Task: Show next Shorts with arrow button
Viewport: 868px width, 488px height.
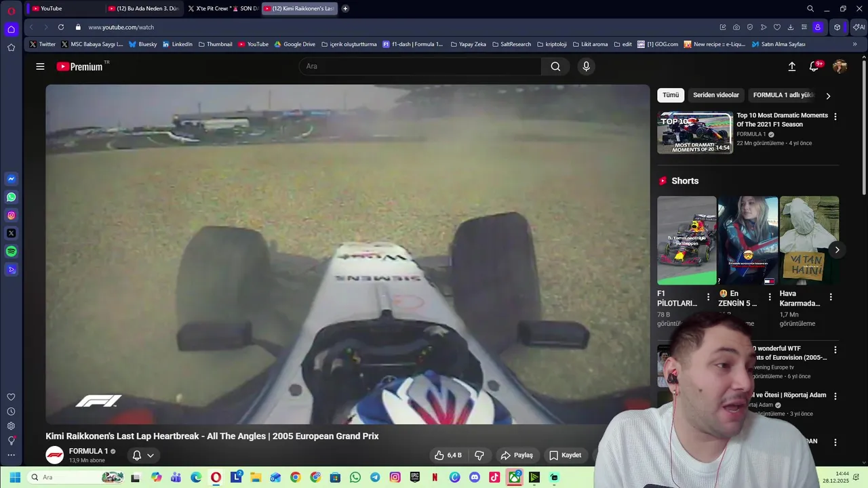Action: pyautogui.click(x=837, y=250)
